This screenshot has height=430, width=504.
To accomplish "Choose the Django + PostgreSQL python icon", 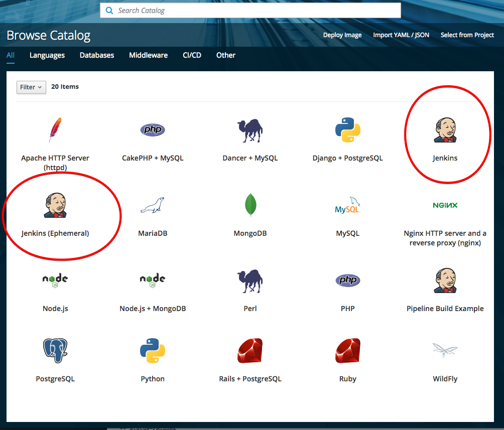I will tap(348, 130).
